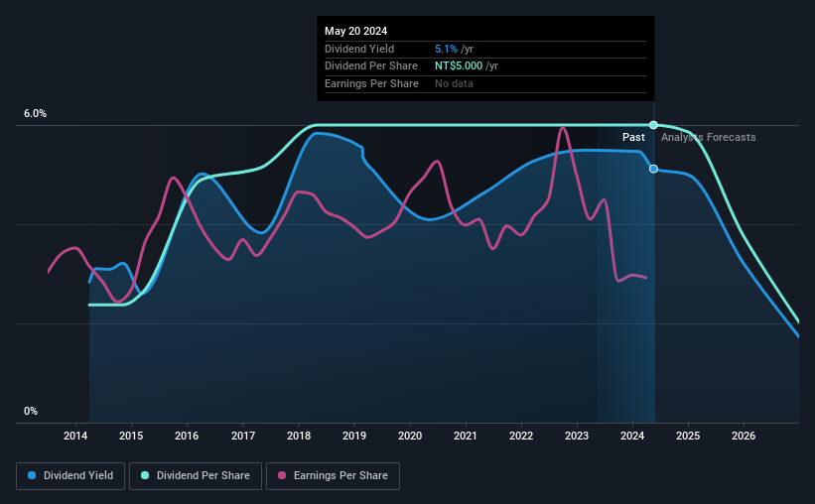Click the 2026 x-axis label
This screenshot has width=815, height=504.
[x=744, y=436]
